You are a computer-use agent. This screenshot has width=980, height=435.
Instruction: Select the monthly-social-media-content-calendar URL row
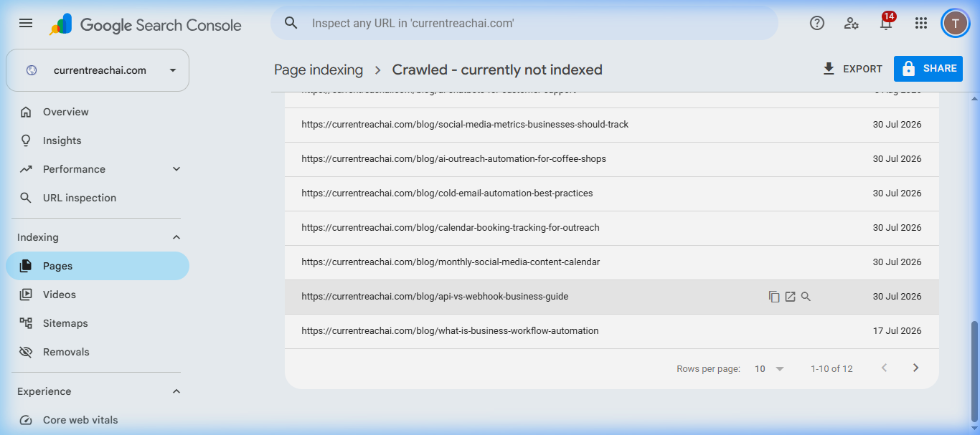point(612,262)
